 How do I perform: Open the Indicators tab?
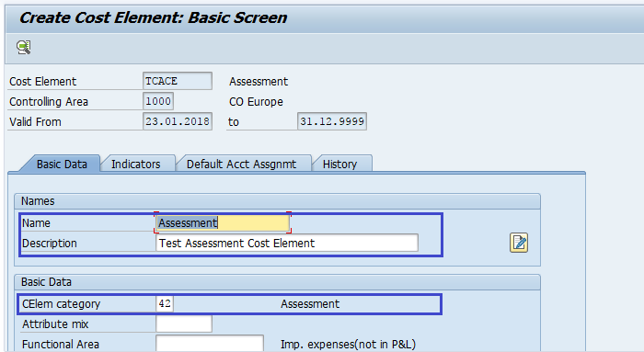136,165
